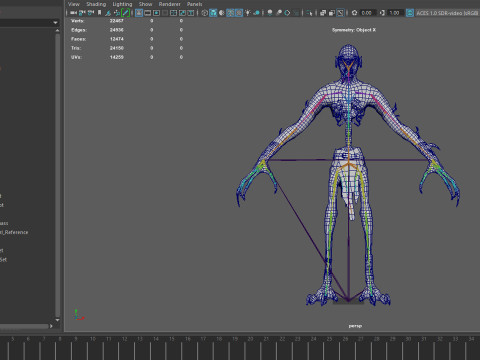Click the Image Plane icon

[x=108, y=13]
